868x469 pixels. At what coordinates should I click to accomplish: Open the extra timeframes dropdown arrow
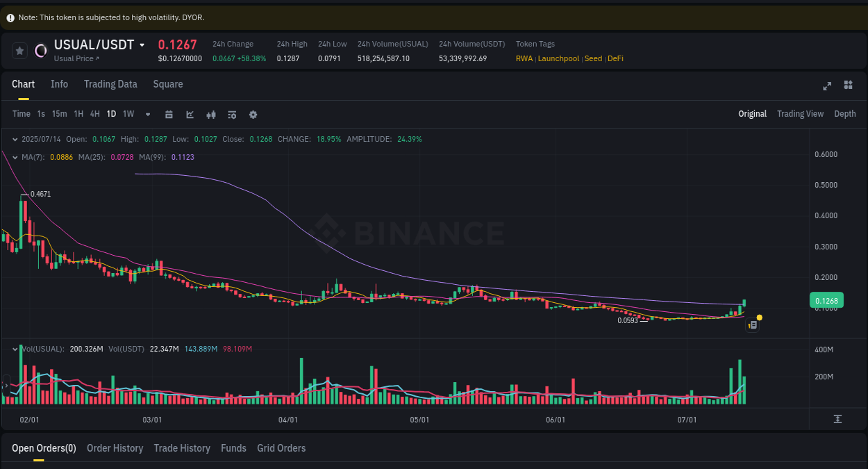(147, 114)
